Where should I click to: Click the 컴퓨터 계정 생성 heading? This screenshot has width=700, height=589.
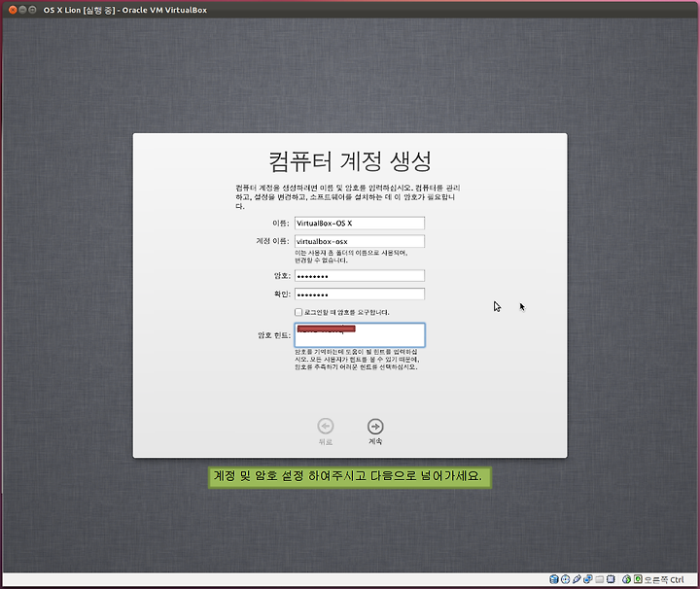[x=350, y=161]
